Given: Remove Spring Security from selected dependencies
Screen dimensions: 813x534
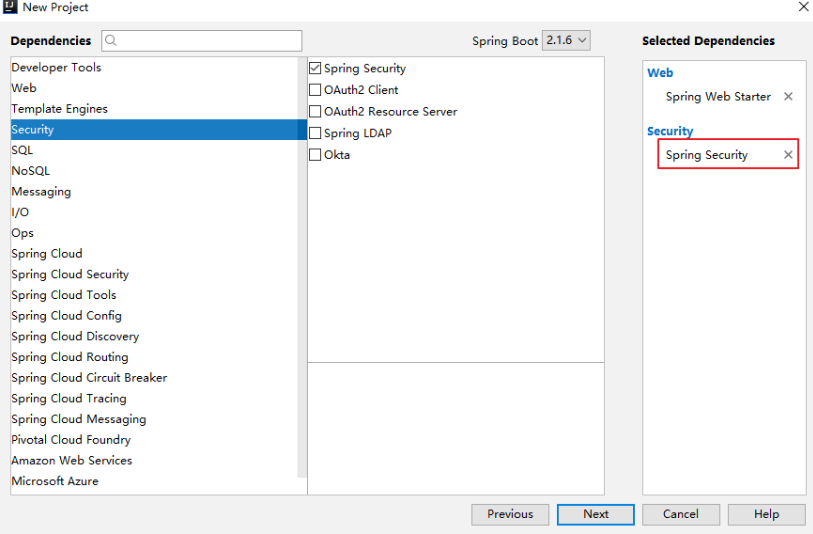Looking at the screenshot, I should [788, 154].
